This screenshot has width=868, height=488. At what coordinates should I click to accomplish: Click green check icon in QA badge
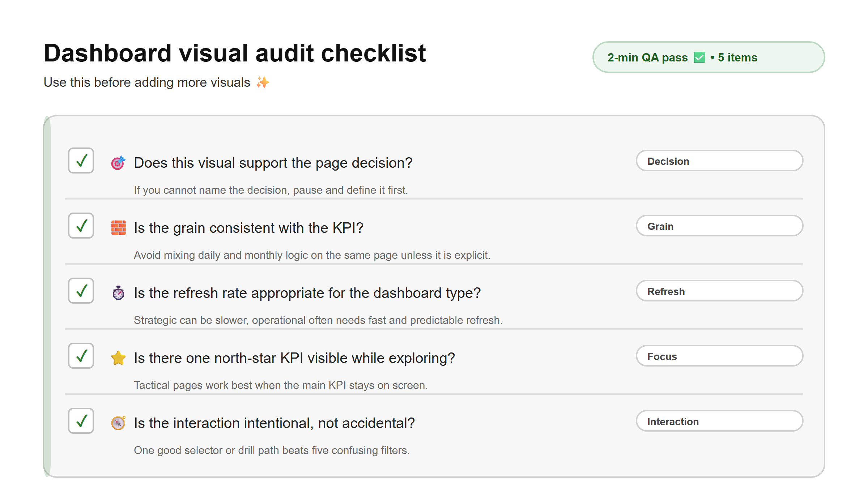pyautogui.click(x=699, y=57)
